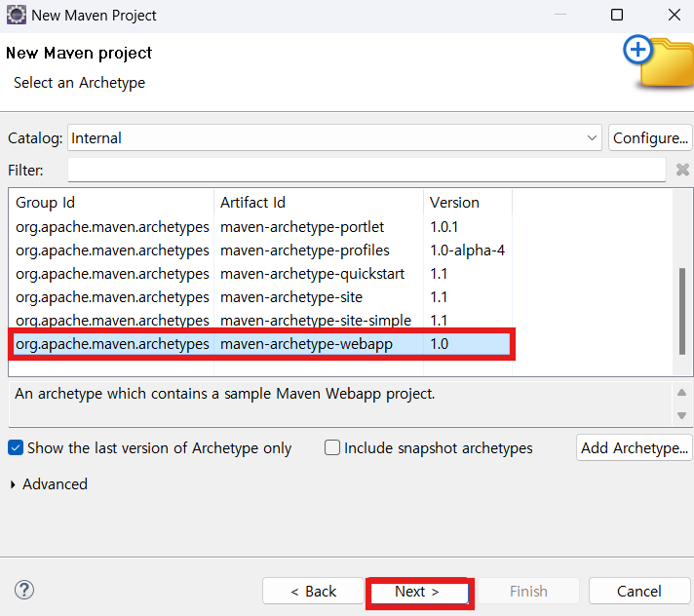The height and width of the screenshot is (616, 694).
Task: Click the help question mark icon
Action: tap(24, 590)
